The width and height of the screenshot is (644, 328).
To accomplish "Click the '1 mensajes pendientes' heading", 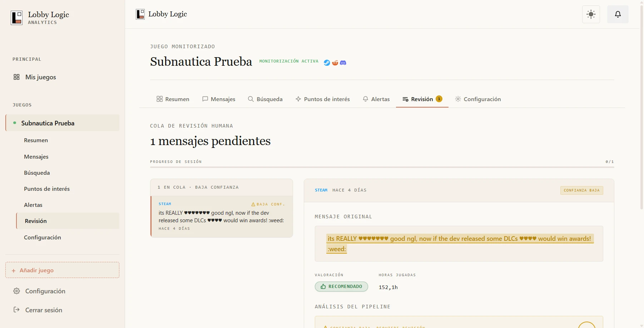I will [210, 141].
